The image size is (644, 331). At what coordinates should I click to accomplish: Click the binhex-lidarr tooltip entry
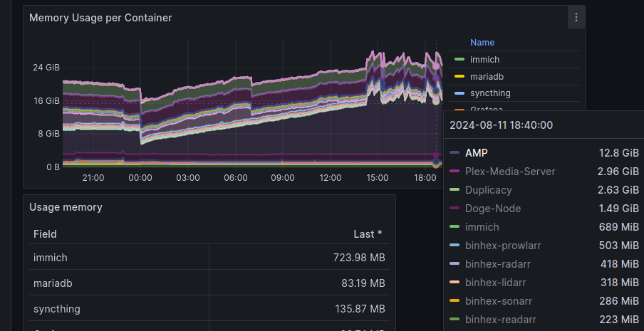(496, 282)
